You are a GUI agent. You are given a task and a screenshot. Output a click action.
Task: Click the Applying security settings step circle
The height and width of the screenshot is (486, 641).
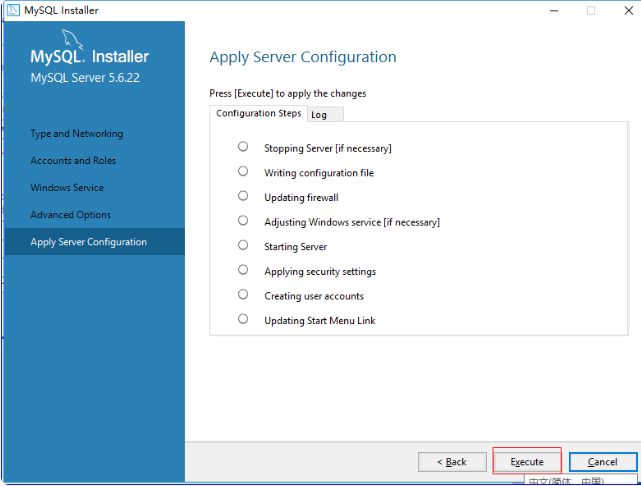tap(243, 269)
